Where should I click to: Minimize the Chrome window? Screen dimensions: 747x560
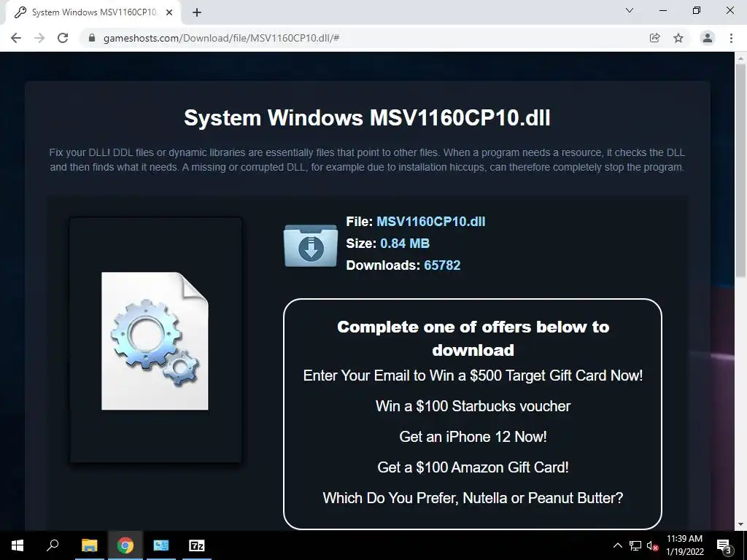pos(662,10)
